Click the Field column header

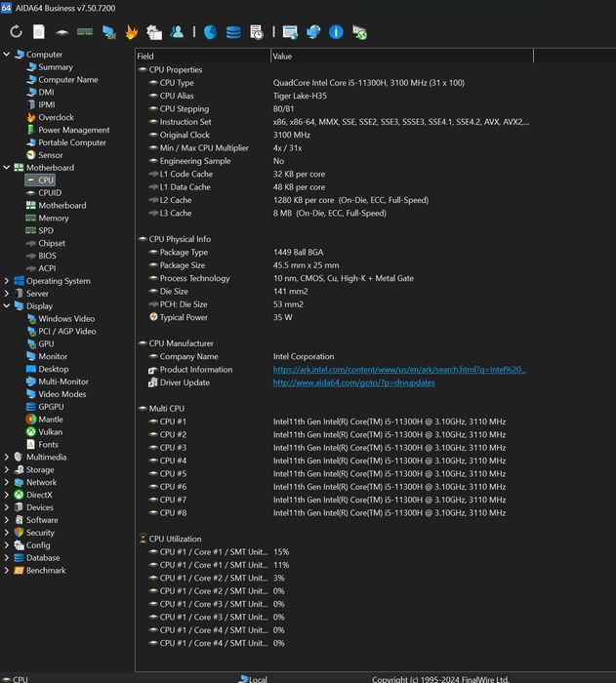203,57
